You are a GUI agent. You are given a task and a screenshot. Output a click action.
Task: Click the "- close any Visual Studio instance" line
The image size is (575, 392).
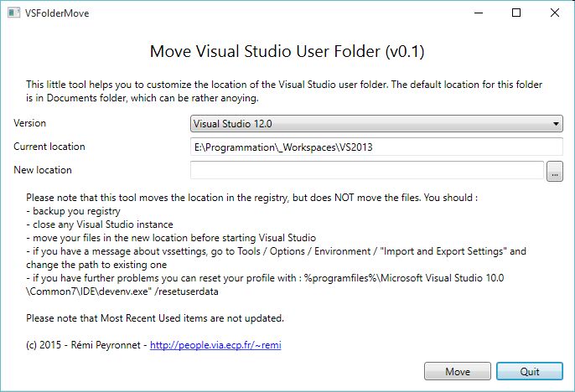click(x=100, y=224)
